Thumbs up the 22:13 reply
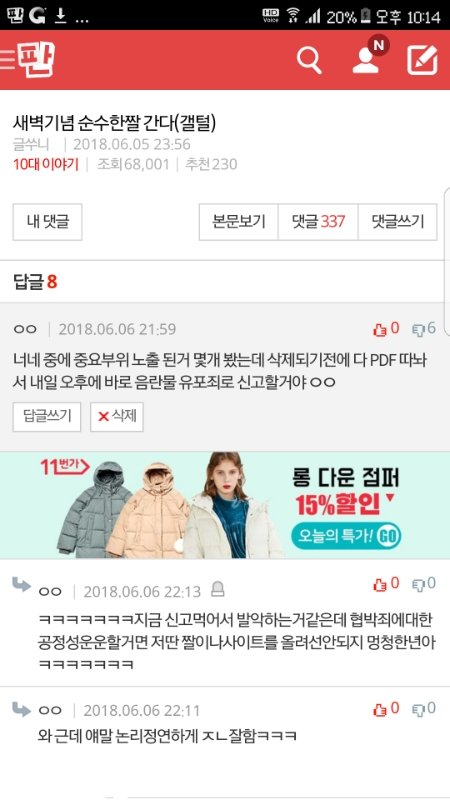This screenshot has height=800, width=450. point(386,584)
